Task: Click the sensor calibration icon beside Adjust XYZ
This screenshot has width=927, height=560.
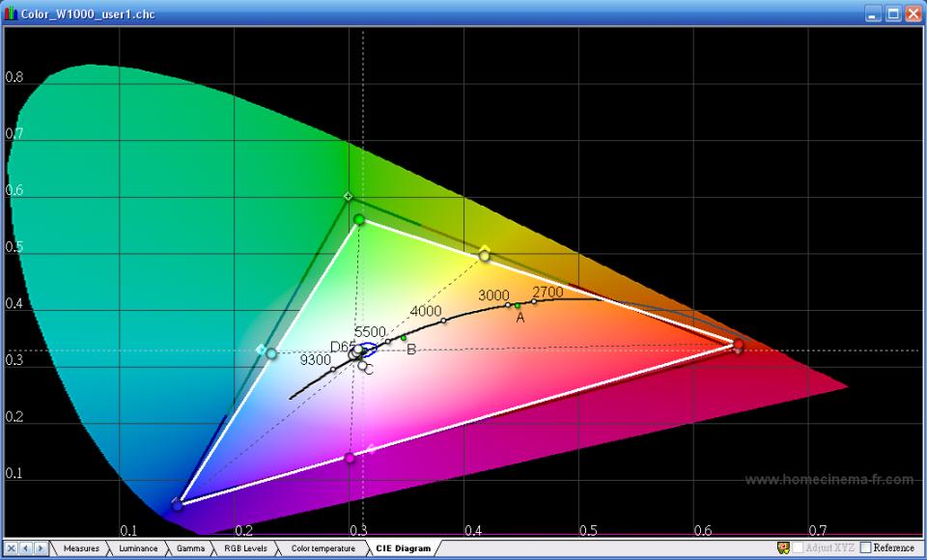Action: (783, 548)
